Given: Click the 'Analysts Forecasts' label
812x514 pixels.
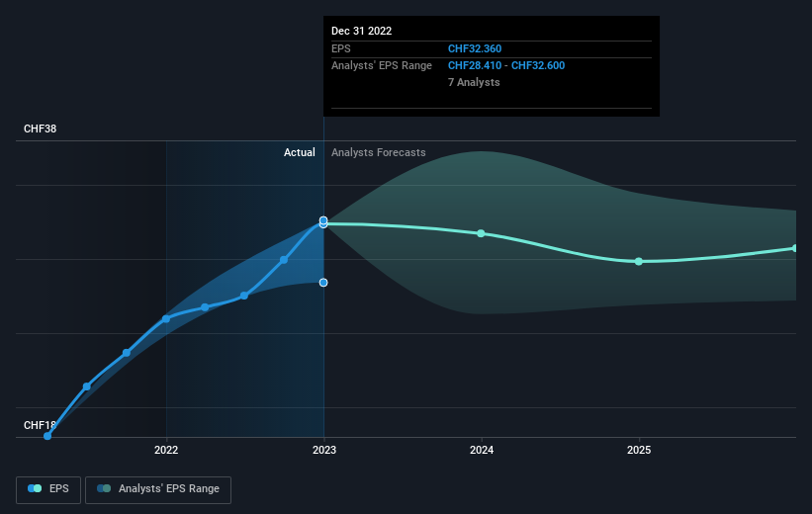Looking at the screenshot, I should pyautogui.click(x=379, y=152).
